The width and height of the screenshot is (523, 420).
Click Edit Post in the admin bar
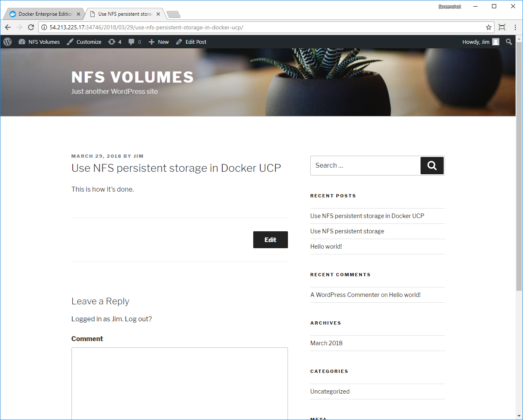tap(191, 42)
